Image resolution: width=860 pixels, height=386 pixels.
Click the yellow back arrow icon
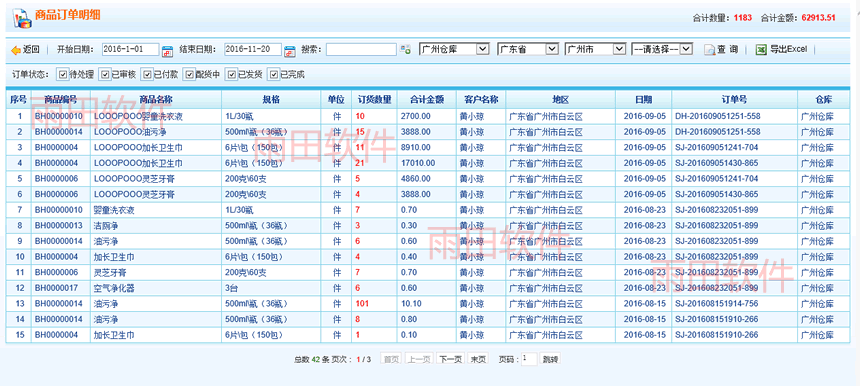click(x=15, y=50)
